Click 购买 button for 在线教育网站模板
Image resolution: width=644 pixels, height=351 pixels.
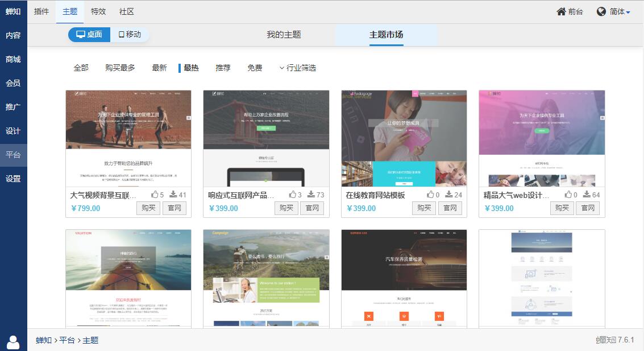[424, 208]
